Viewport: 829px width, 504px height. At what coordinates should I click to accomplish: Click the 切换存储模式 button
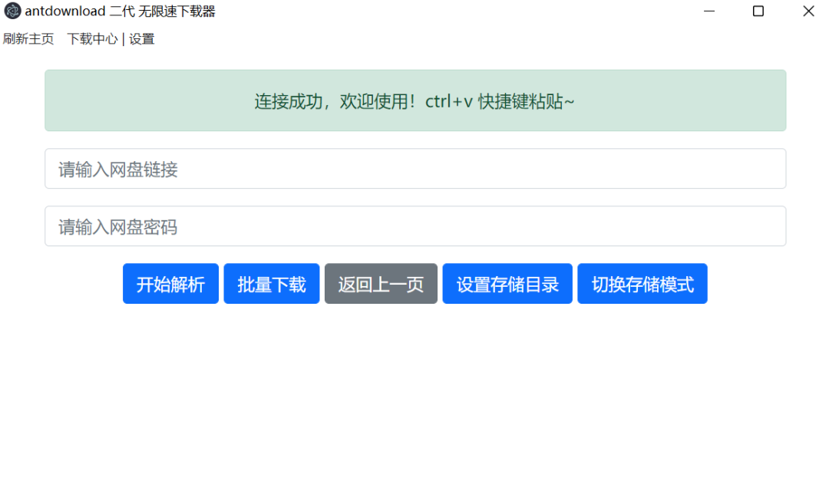642,284
